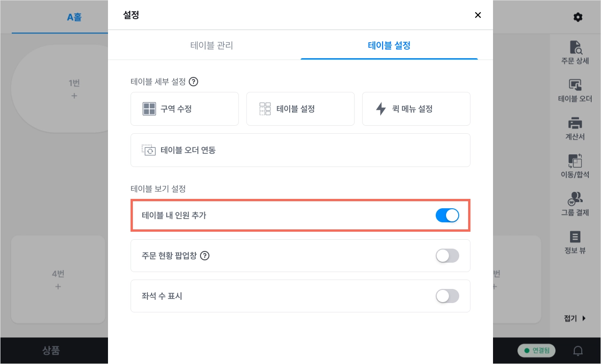Screen dimensions: 601x364
Task: Click help icon beside 주문 현황 팝업창
Action: [205, 256]
